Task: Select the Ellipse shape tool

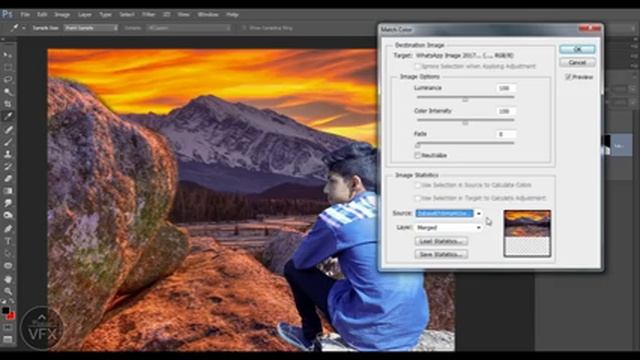Action: [8, 266]
